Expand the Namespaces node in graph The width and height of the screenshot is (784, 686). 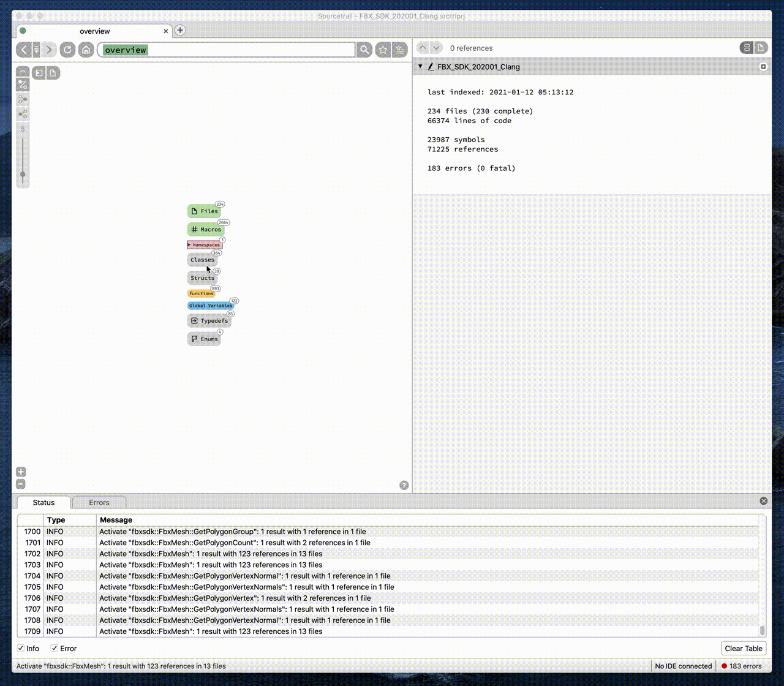coord(189,245)
